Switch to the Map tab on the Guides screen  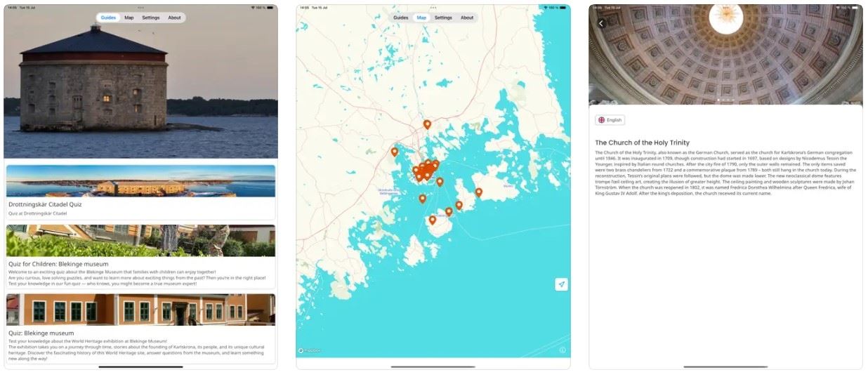tap(129, 18)
